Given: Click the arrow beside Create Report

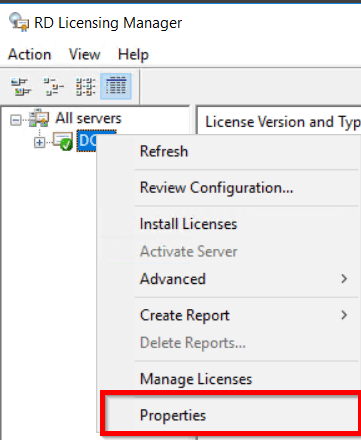Looking at the screenshot, I should click(344, 315).
